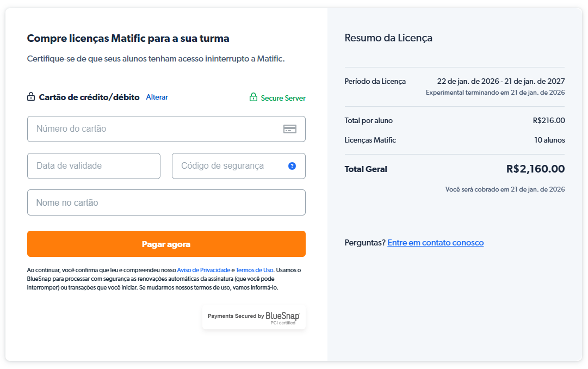Focus the Nome no cartão input
588x369 pixels.
click(x=166, y=202)
